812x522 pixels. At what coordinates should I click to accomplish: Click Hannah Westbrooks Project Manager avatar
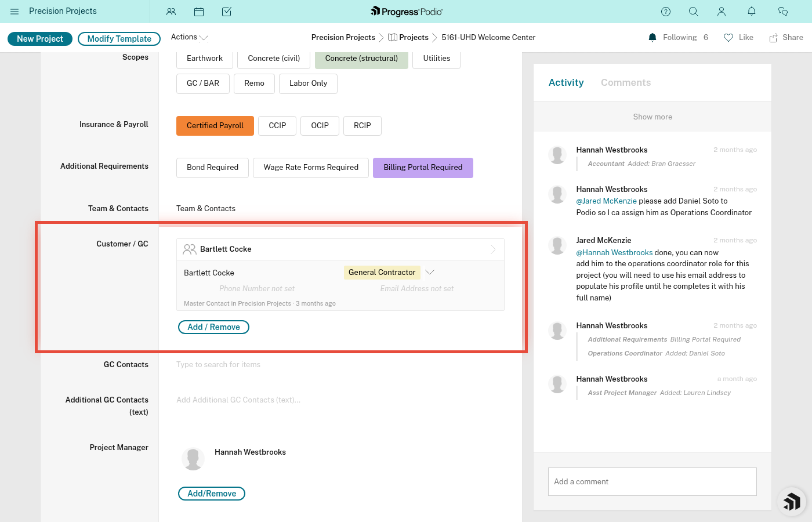[x=193, y=459]
